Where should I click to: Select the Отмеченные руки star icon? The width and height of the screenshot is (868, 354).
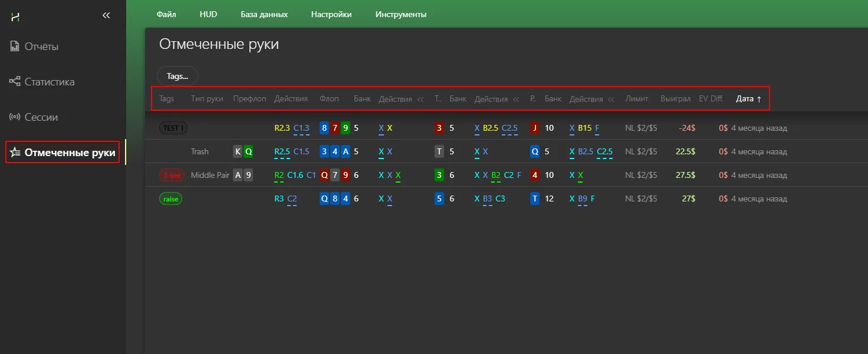click(x=15, y=153)
